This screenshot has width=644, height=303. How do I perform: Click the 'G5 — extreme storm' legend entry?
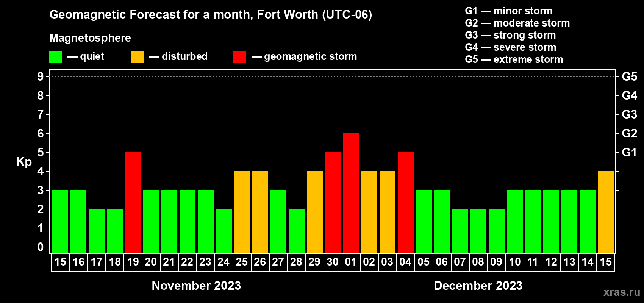tap(514, 59)
